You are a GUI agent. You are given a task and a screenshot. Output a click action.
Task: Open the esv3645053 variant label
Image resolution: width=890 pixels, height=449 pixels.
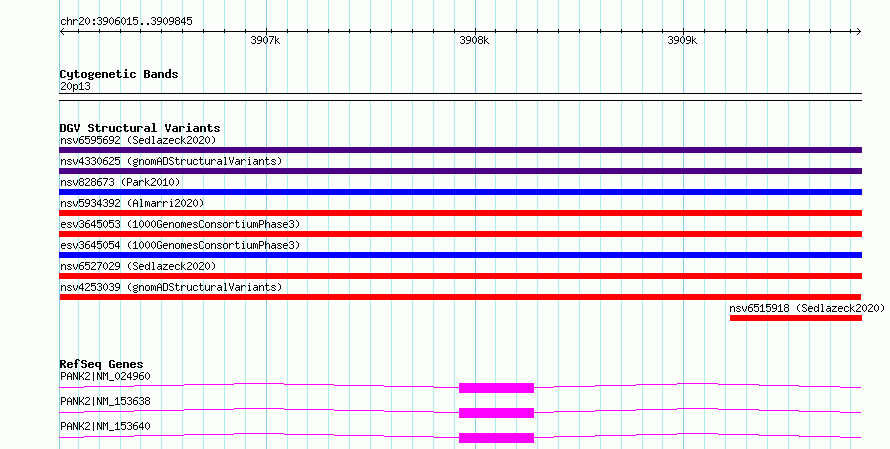(x=180, y=224)
